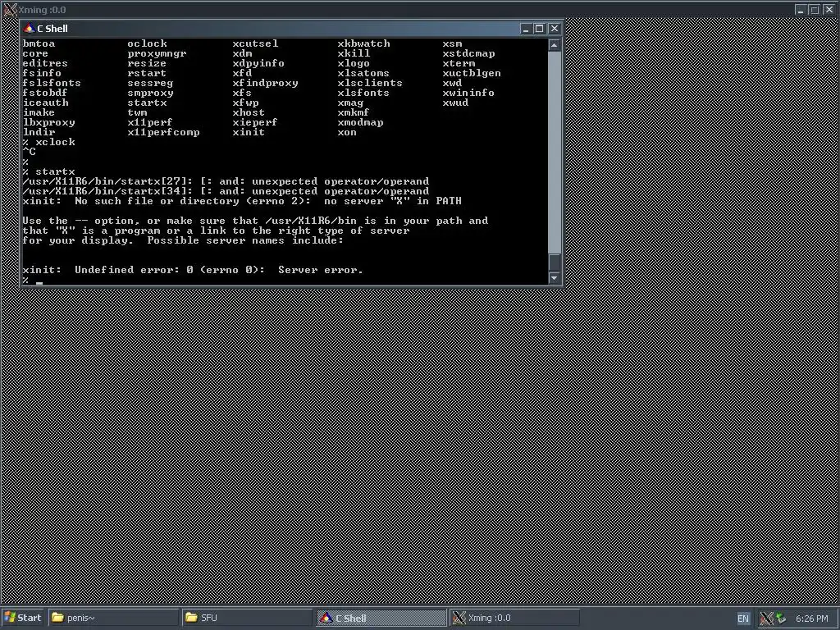Click 'xkbwatch' in terminal listing

[363, 43]
